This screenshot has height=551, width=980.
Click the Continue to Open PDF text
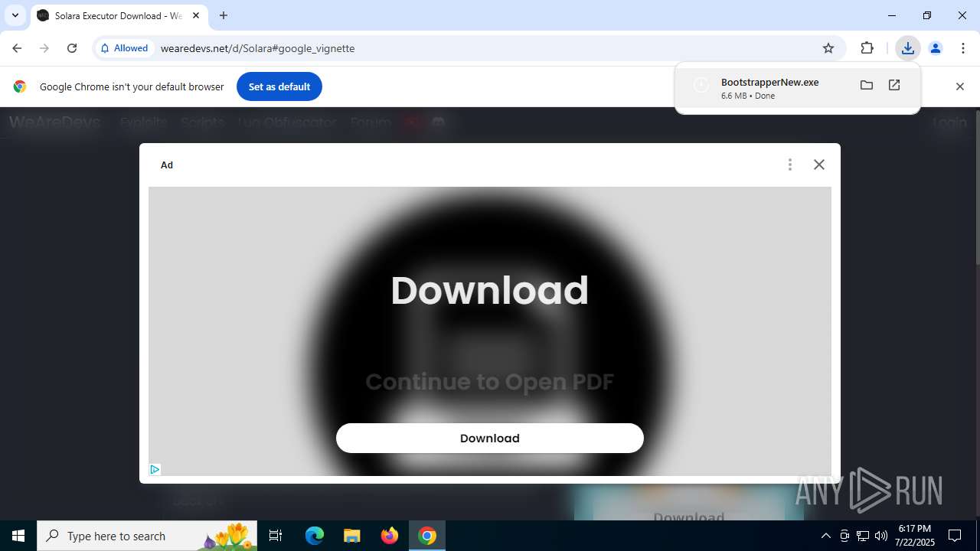click(490, 381)
